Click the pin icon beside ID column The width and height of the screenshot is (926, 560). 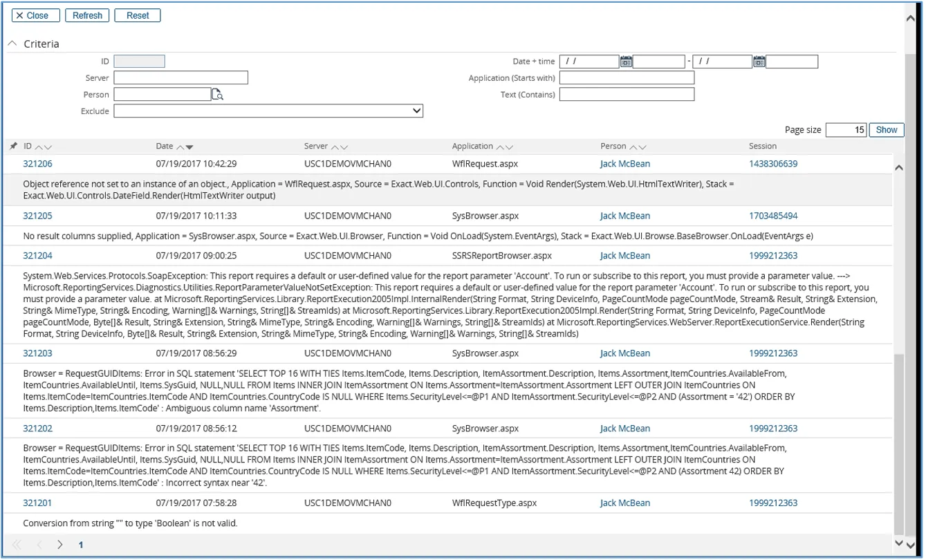pyautogui.click(x=13, y=146)
